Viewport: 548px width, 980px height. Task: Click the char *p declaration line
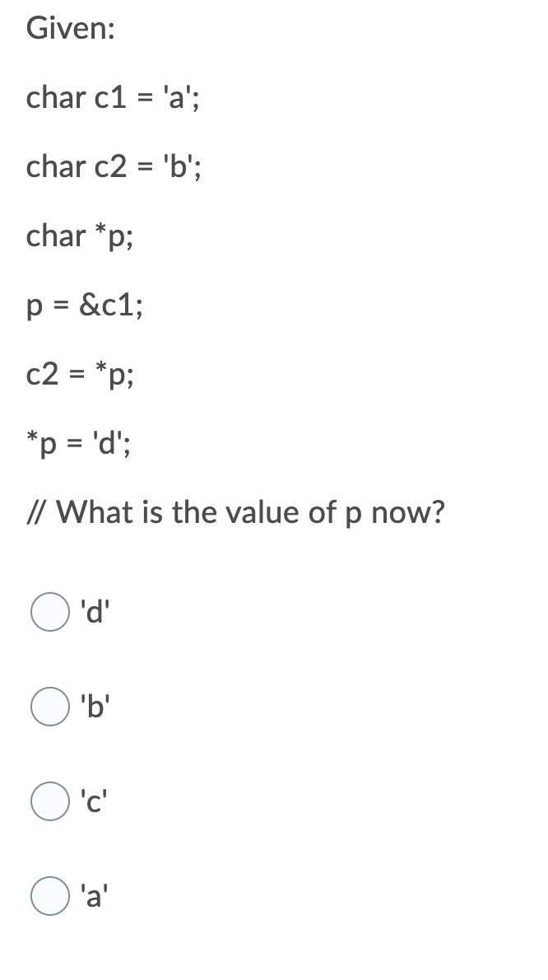pos(81,236)
